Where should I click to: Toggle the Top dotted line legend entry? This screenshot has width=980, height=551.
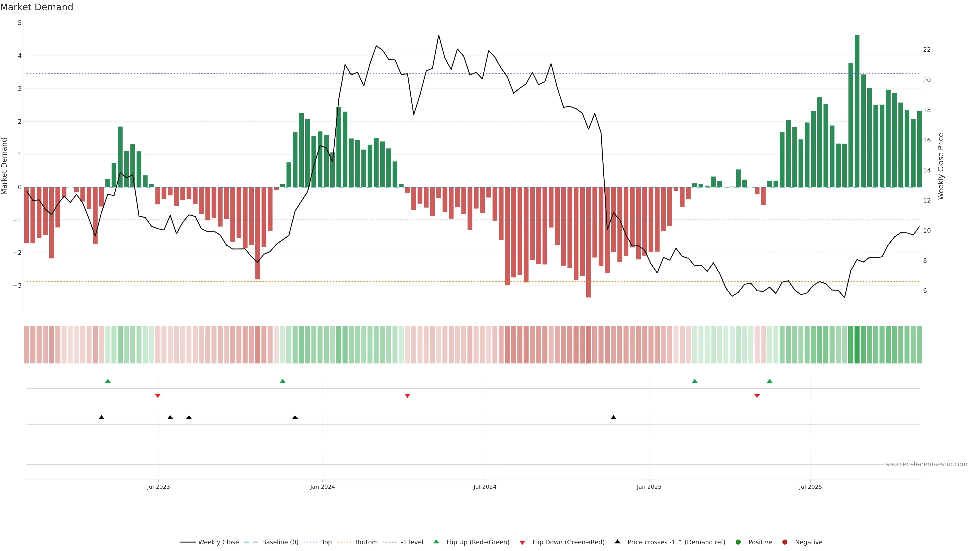pyautogui.click(x=326, y=542)
